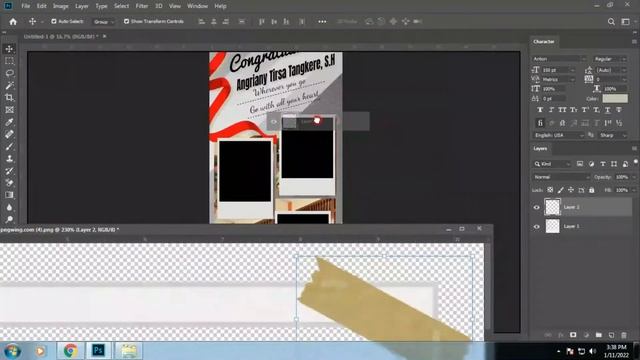Open Opacity slider arrow in Layers

pos(633,177)
